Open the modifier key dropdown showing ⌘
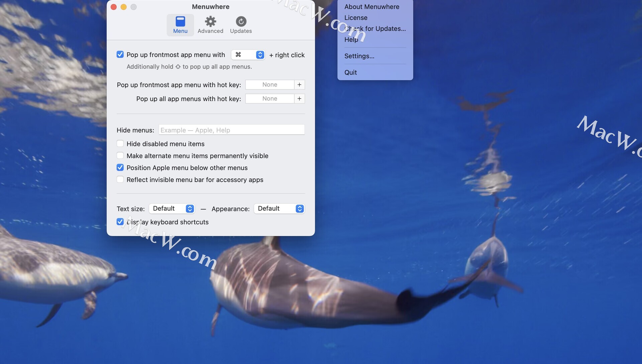Screen dimensions: 642x364 click(x=248, y=55)
